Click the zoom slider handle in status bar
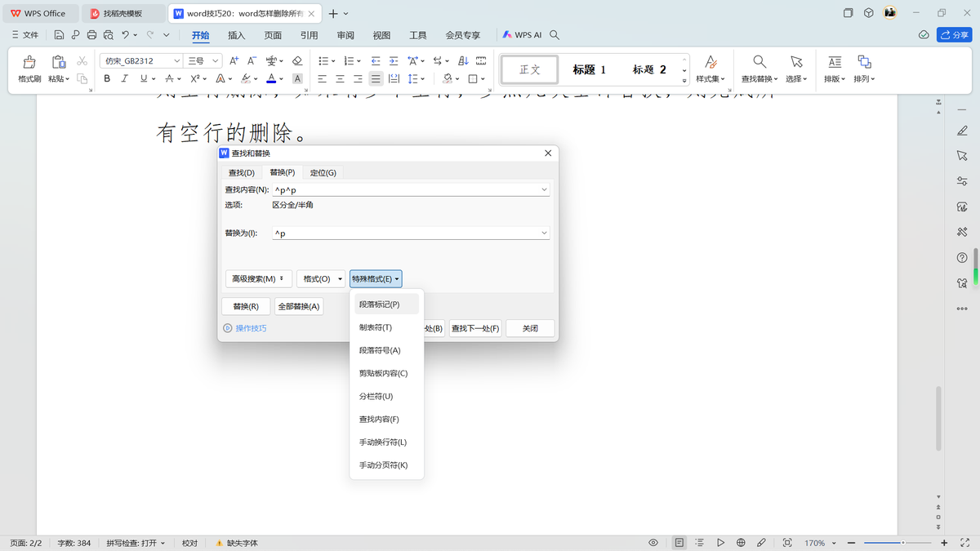This screenshot has width=980, height=551. 902,543
